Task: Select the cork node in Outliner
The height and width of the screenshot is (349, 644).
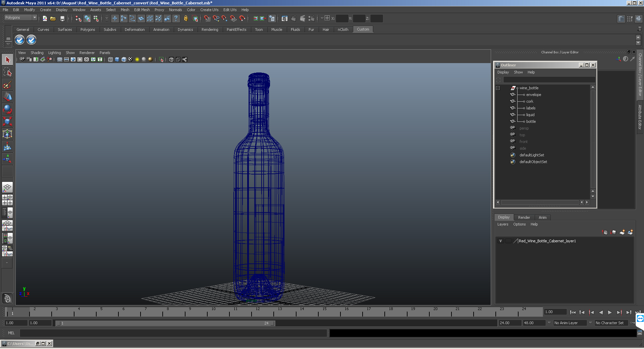Action: (530, 101)
